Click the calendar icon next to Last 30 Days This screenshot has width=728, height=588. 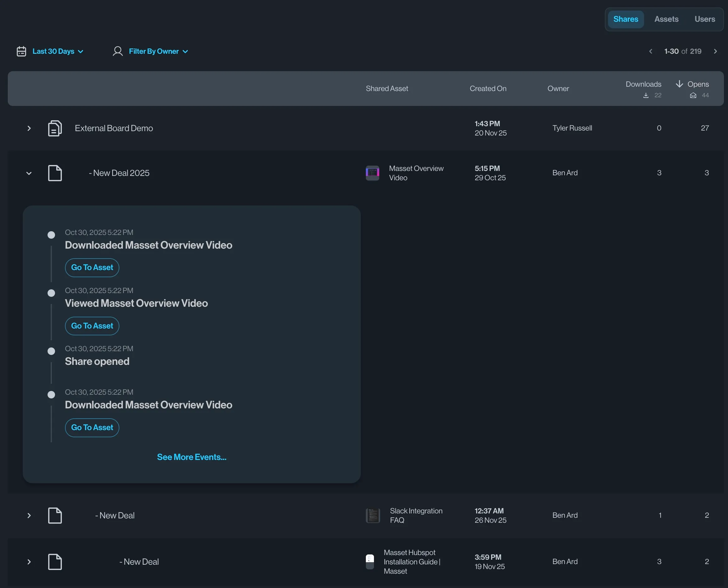(21, 51)
